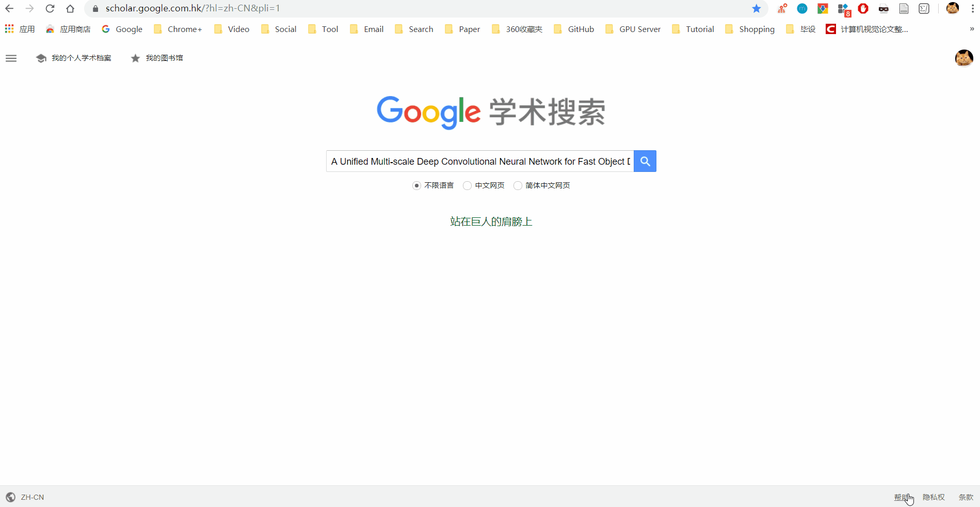This screenshot has width=980, height=507.
Task: Open the Tutorial bookmark folder
Action: (693, 29)
